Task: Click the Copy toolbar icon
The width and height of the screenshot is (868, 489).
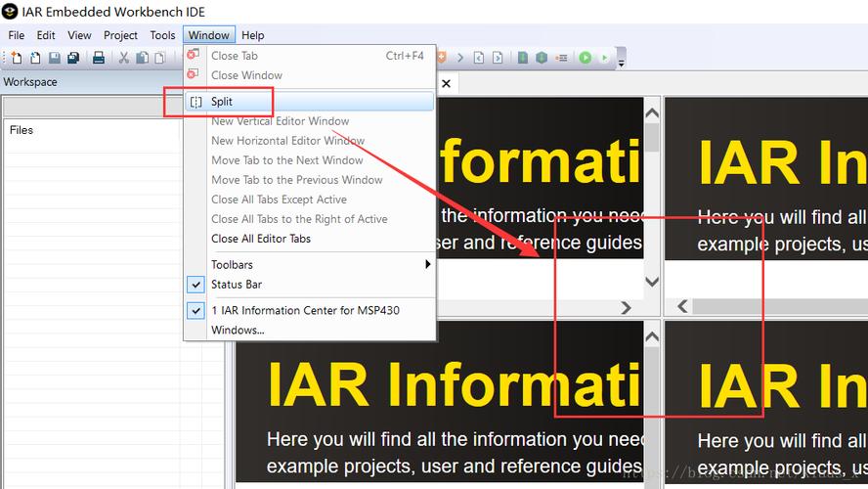Action: [143, 58]
